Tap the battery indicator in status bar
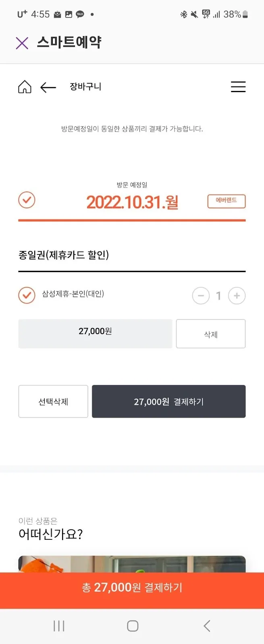This screenshot has width=264, height=644. (x=245, y=14)
